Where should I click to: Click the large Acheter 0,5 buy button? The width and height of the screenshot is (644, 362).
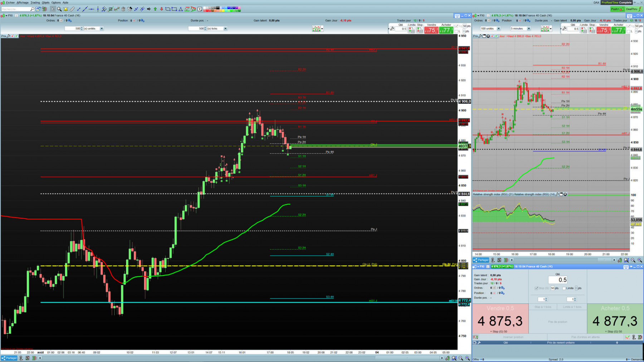(615, 319)
